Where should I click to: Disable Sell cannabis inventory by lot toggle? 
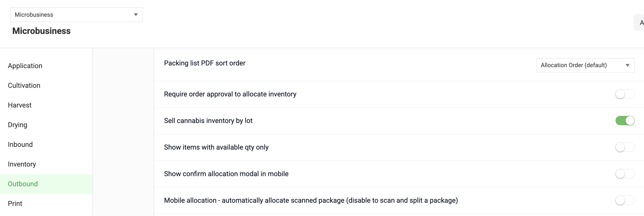625,121
